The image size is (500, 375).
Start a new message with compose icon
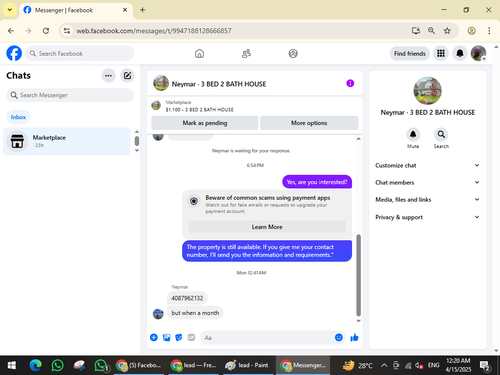127,76
